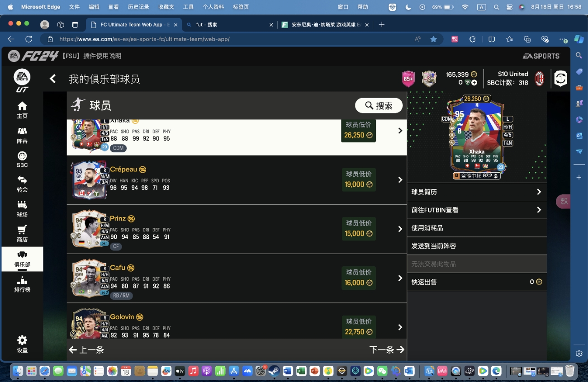The image size is (588, 382).
Task: Open the SBC sidebar icon
Action: click(22, 160)
